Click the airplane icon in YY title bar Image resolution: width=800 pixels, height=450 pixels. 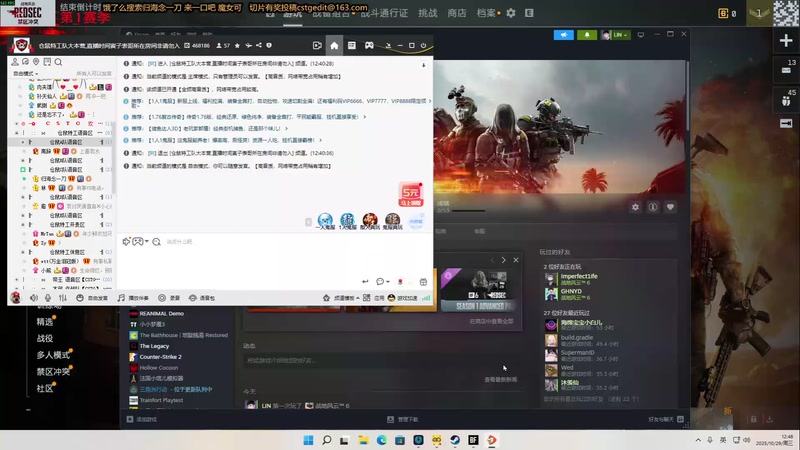(x=248, y=45)
